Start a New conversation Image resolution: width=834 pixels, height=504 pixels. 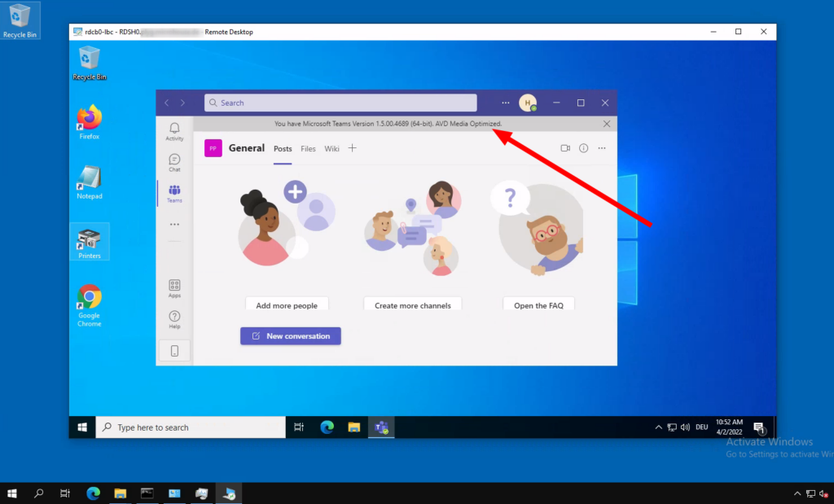tap(291, 336)
